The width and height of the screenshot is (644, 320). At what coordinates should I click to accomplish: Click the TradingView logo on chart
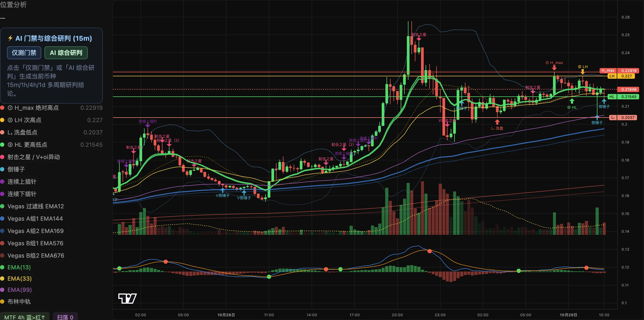click(x=127, y=298)
